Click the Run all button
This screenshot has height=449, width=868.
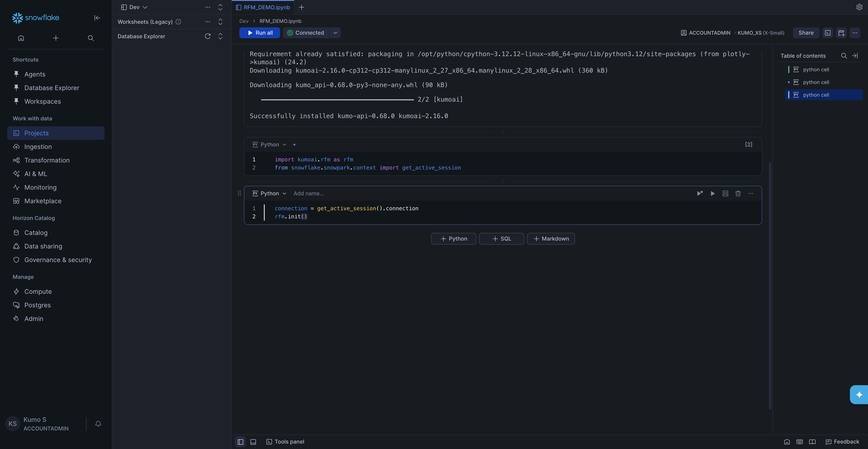(260, 33)
